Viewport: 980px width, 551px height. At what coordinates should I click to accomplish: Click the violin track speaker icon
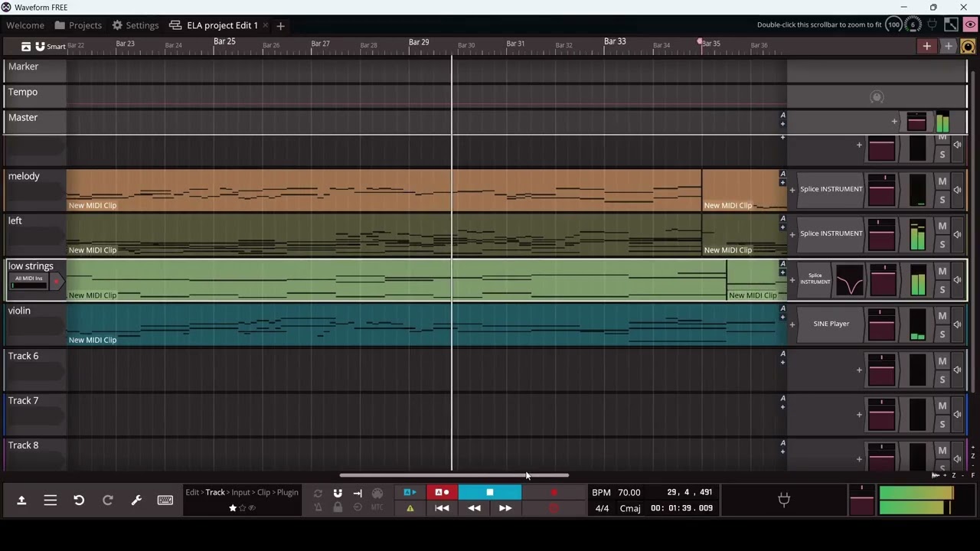tap(957, 324)
